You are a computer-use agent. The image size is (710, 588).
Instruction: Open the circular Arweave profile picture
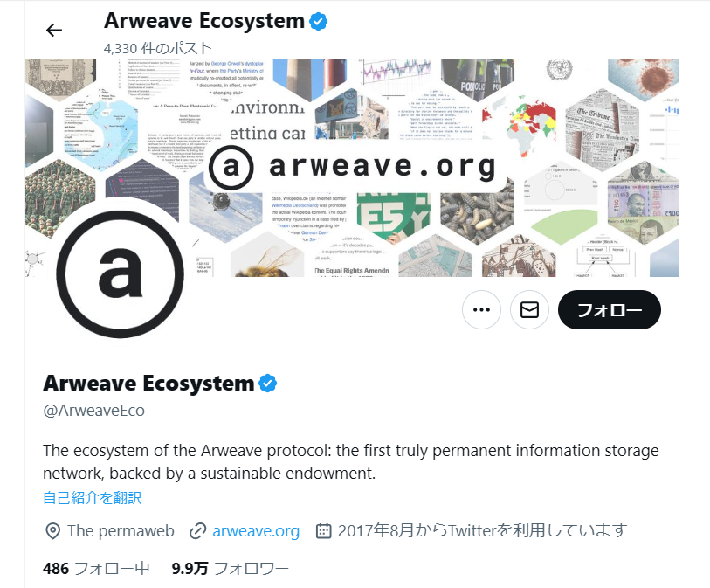point(120,274)
